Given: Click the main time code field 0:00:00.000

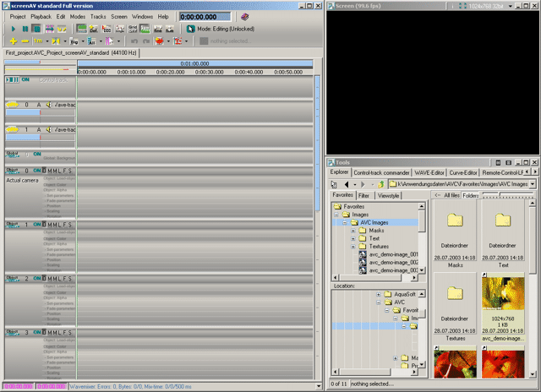Looking at the screenshot, I should coord(205,17).
